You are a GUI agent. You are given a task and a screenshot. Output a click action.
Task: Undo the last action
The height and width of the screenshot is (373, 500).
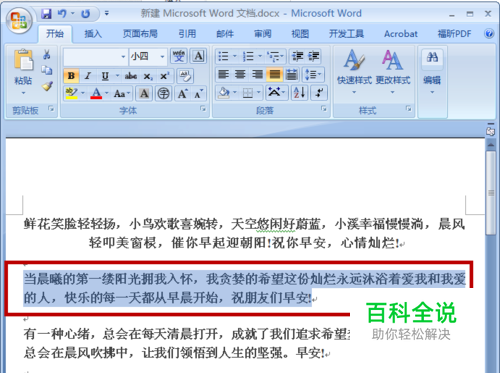tap(62, 14)
